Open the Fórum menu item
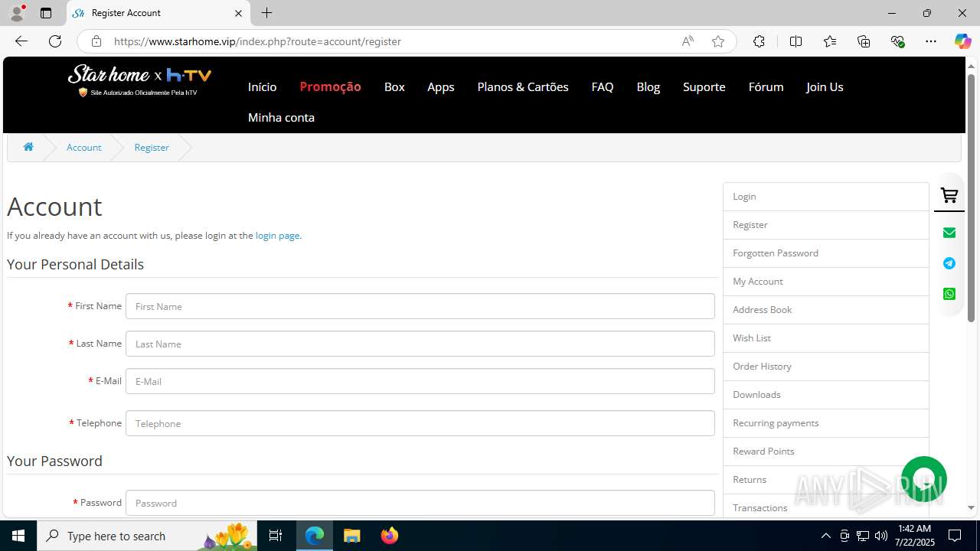Screen dimensions: 980x551 [x=766, y=86]
